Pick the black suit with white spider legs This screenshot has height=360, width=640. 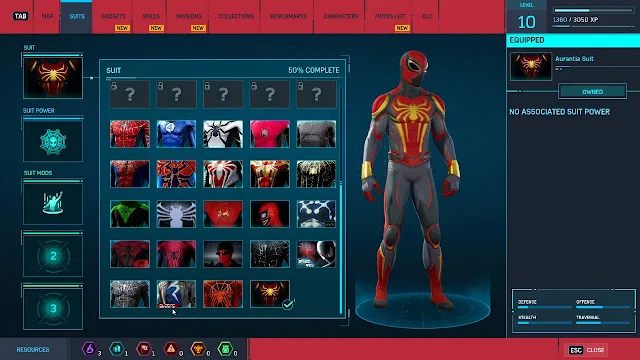click(176, 214)
